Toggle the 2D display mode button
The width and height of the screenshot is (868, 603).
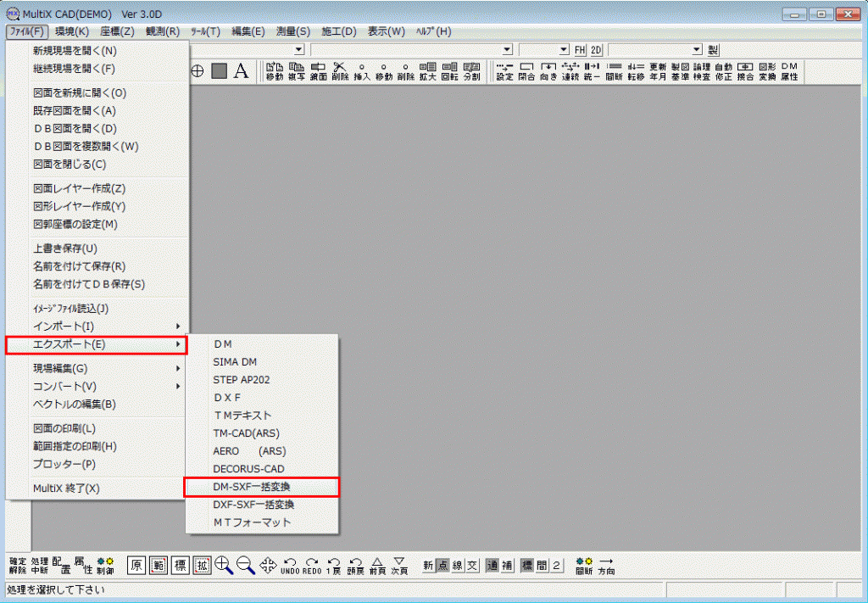596,50
